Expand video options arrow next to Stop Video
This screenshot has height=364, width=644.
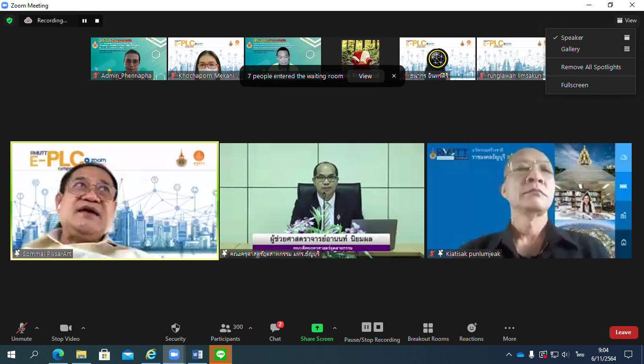[83, 328]
